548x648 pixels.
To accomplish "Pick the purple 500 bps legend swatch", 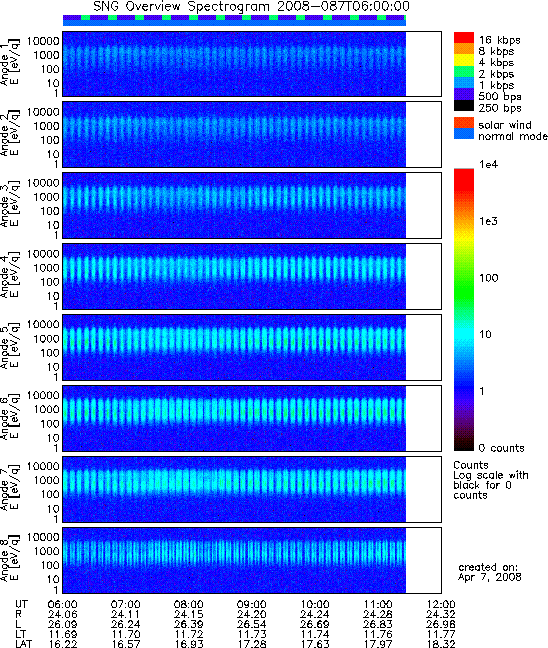I will click(464, 94).
